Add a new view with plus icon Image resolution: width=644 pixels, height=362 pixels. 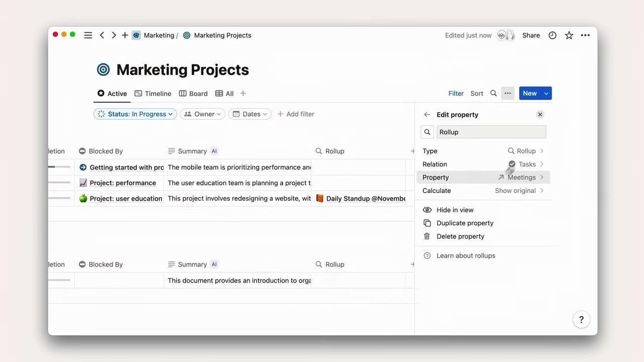point(243,94)
